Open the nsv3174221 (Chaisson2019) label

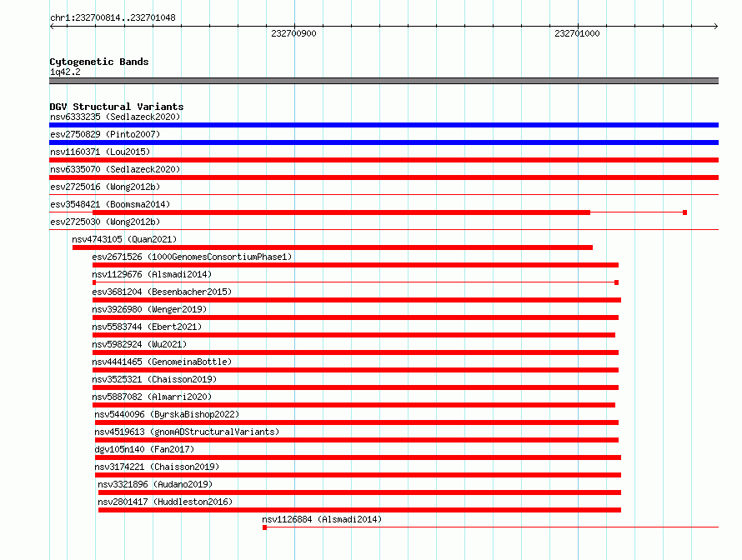pos(157,467)
